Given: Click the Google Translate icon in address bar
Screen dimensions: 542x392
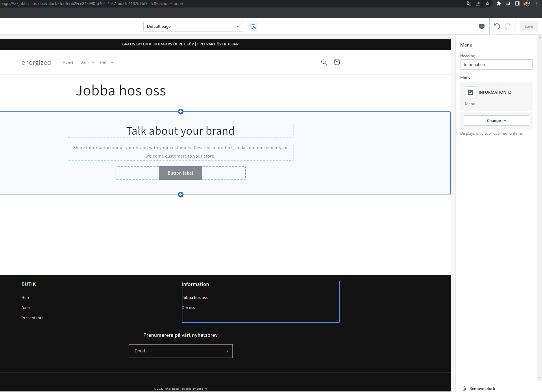Looking at the screenshot, I should (469, 3).
